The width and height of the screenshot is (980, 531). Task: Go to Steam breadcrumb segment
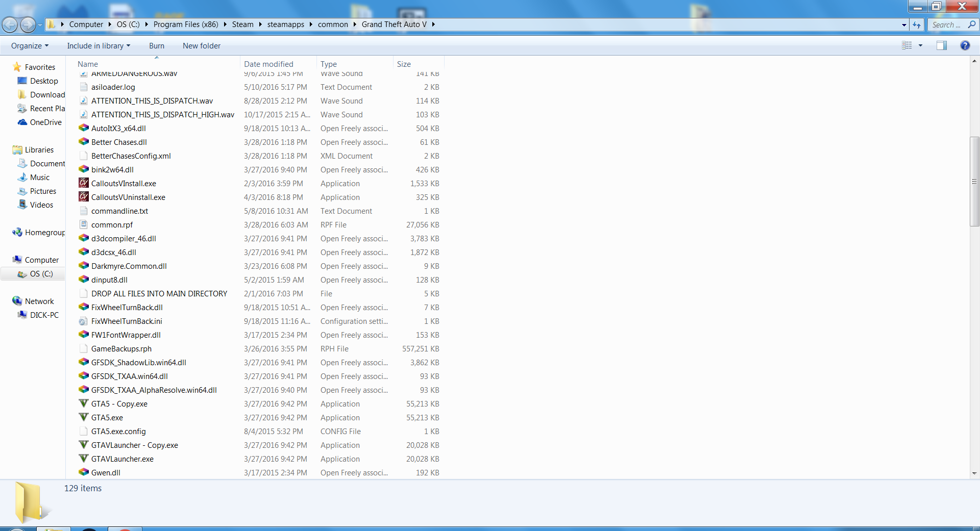[x=242, y=24]
